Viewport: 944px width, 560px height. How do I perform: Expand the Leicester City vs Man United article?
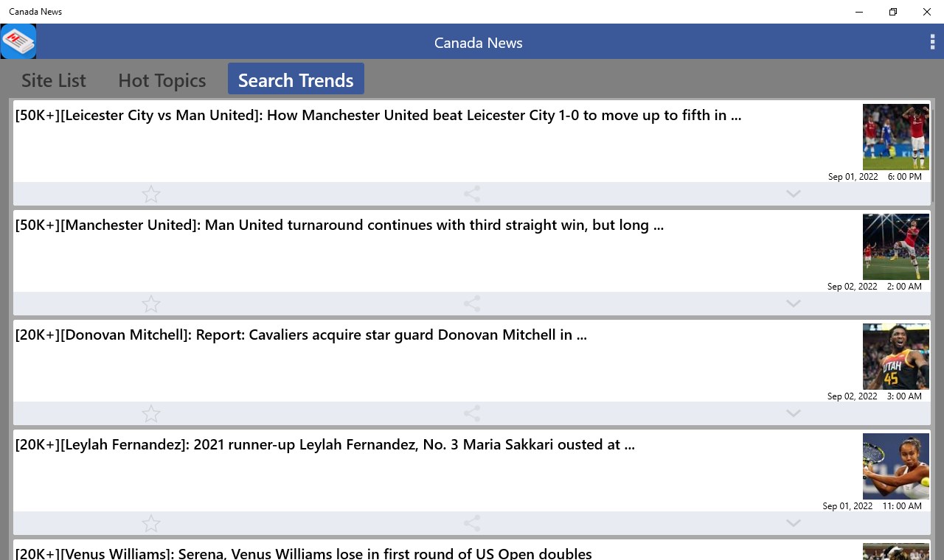[793, 194]
